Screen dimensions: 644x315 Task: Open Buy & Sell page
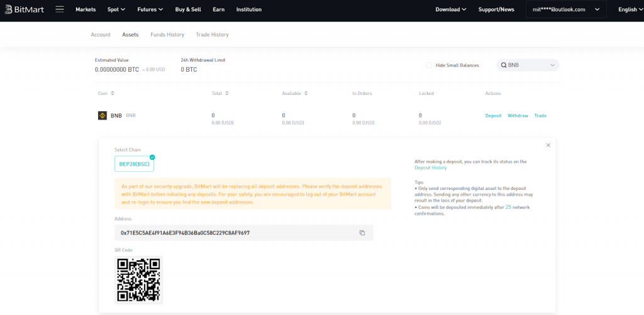[188, 9]
